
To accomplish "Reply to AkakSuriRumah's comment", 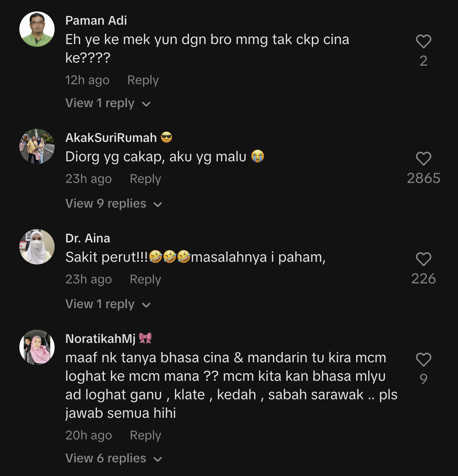I will (145, 179).
